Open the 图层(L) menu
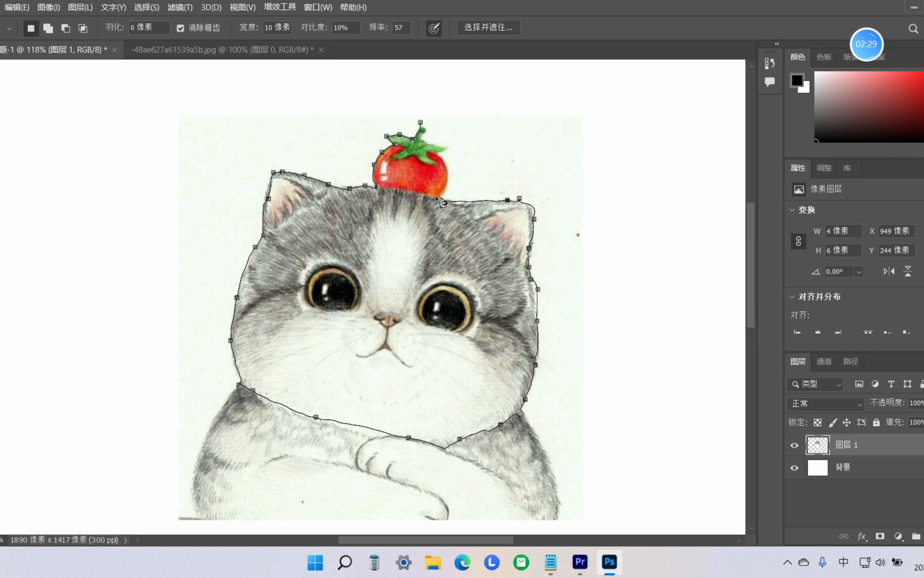This screenshot has width=924, height=578. [80, 7]
